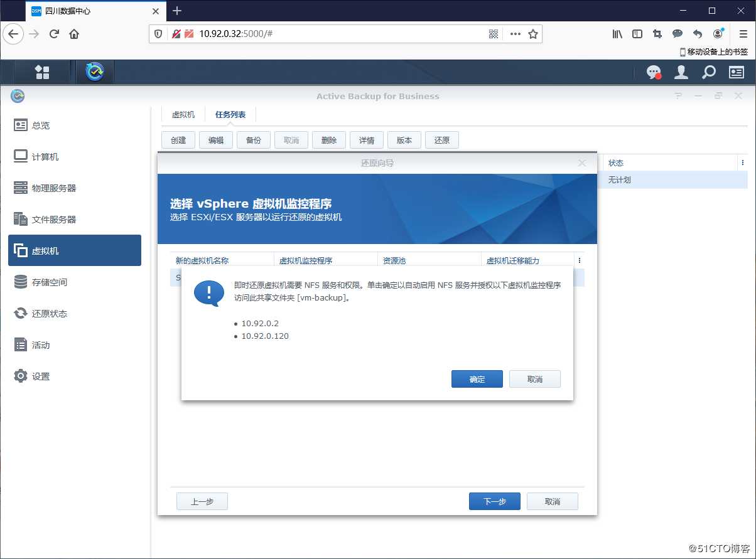Cancel NFS prompt with 取消
This screenshot has height=559, width=756.
point(535,379)
